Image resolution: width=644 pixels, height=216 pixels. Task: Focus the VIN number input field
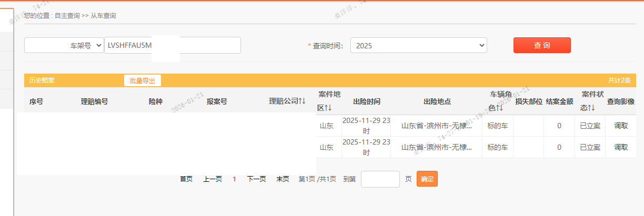(173, 46)
